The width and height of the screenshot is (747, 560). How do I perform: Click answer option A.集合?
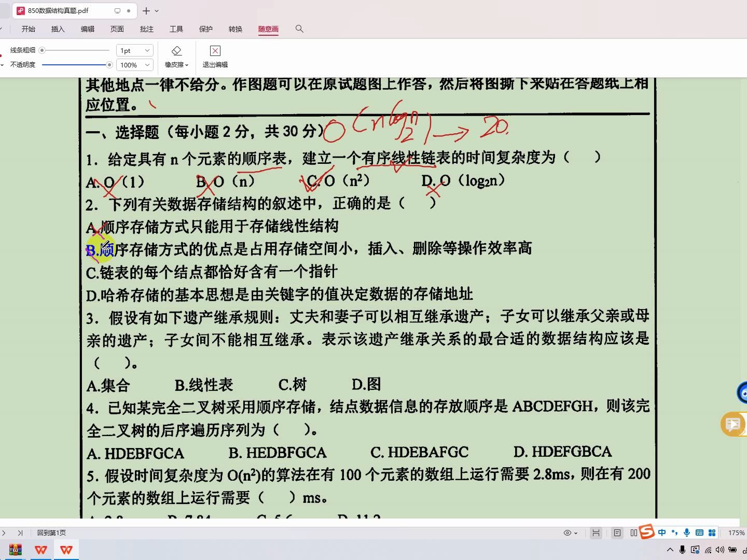coord(108,385)
